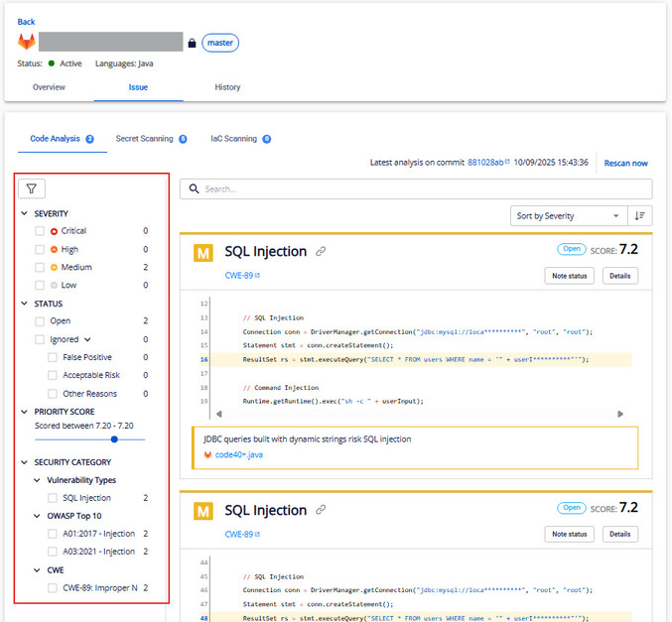The image size is (672, 622).
Task: Collapse the OWASP Top 10 group
Action: tap(38, 516)
